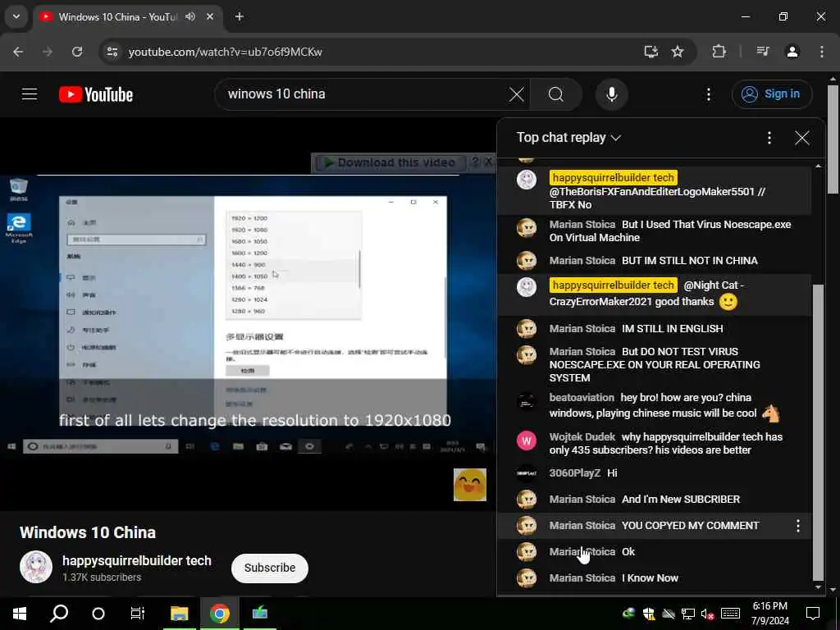Open site information icon in address bar
The height and width of the screenshot is (630, 840).
tap(112, 52)
